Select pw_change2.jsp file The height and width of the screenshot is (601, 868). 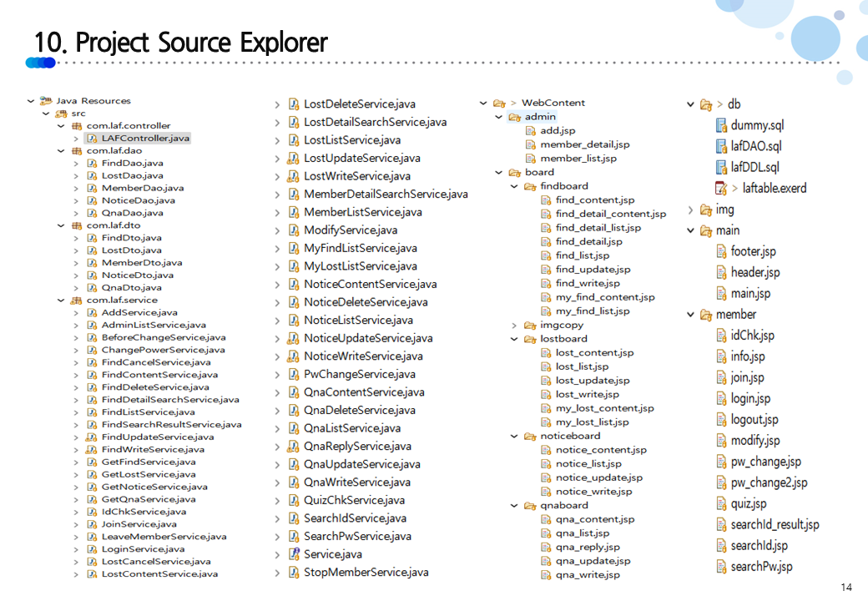769,483
